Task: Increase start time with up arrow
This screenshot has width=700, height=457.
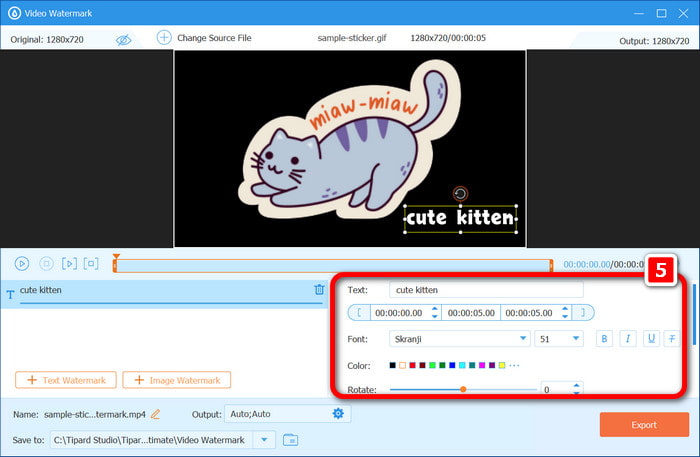Action: tap(434, 308)
